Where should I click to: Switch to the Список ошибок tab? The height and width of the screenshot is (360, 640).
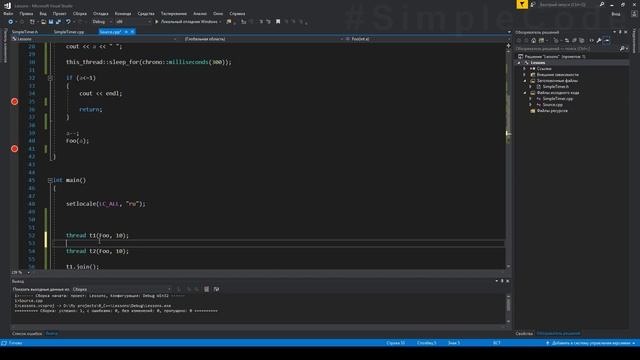[x=27, y=333]
